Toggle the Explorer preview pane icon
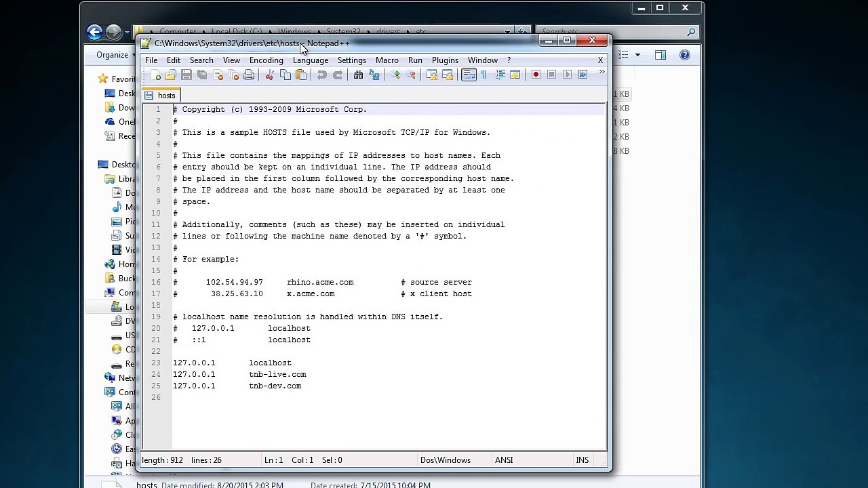This screenshot has width=868, height=488. pyautogui.click(x=660, y=55)
